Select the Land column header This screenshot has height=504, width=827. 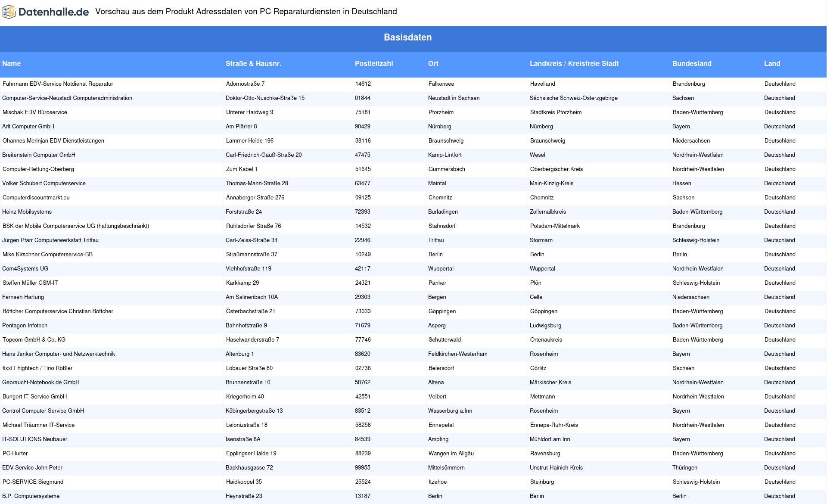coord(772,64)
